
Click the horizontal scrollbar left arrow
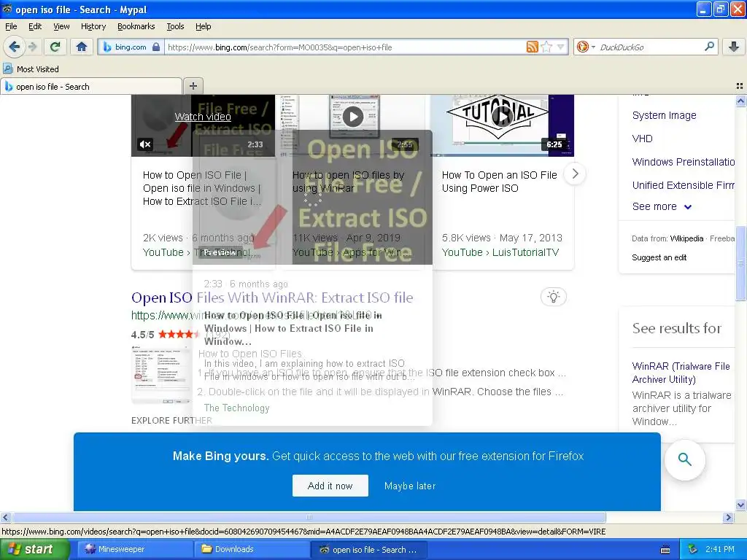(x=5, y=517)
